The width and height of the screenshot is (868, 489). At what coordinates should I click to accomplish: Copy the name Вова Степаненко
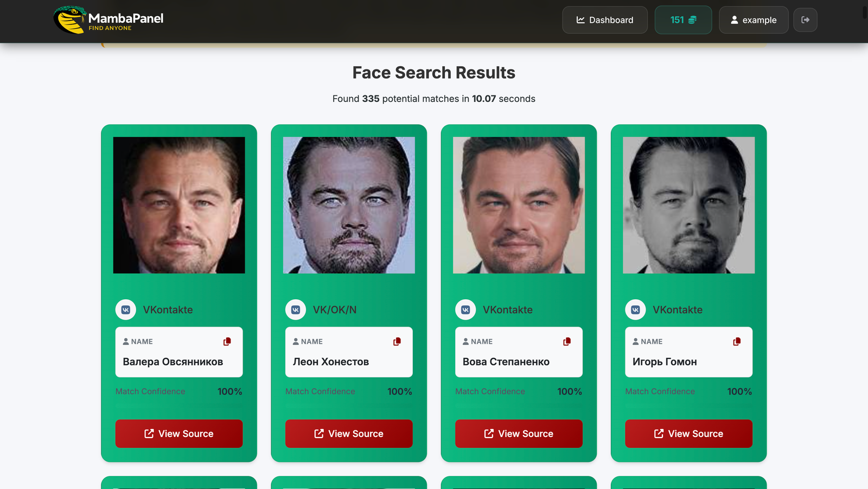(x=566, y=342)
